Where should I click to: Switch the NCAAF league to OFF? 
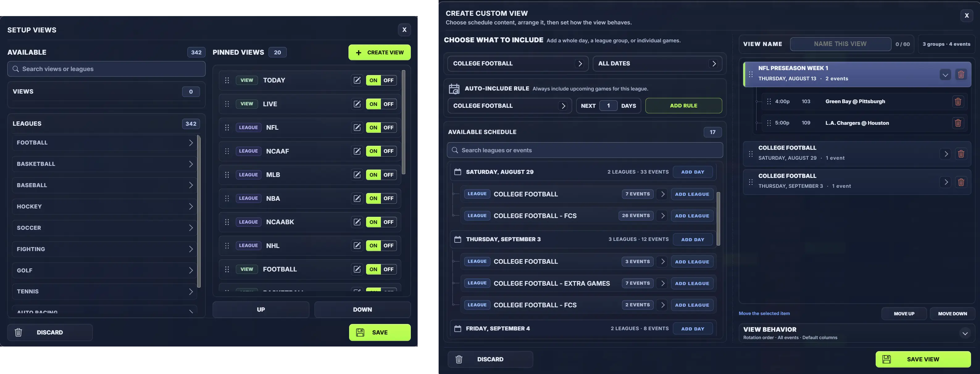[388, 151]
